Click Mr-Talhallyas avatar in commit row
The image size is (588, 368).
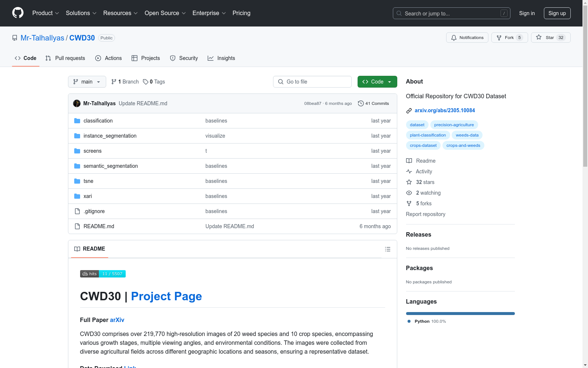pos(77,103)
